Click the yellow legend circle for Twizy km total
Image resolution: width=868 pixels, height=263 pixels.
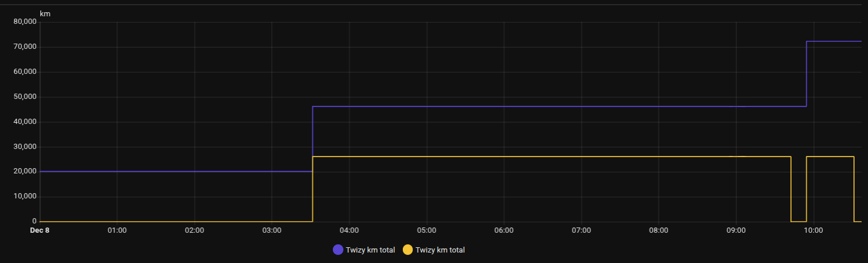(x=408, y=250)
